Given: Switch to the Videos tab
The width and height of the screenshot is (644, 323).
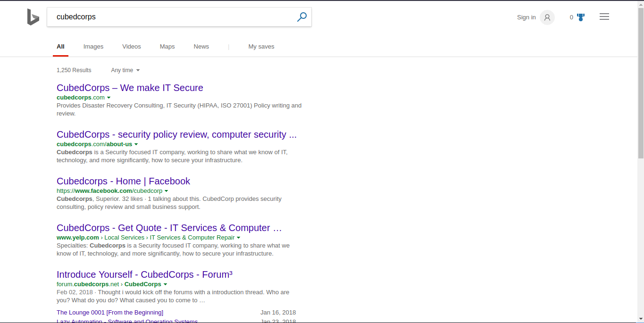Looking at the screenshot, I should click(132, 47).
